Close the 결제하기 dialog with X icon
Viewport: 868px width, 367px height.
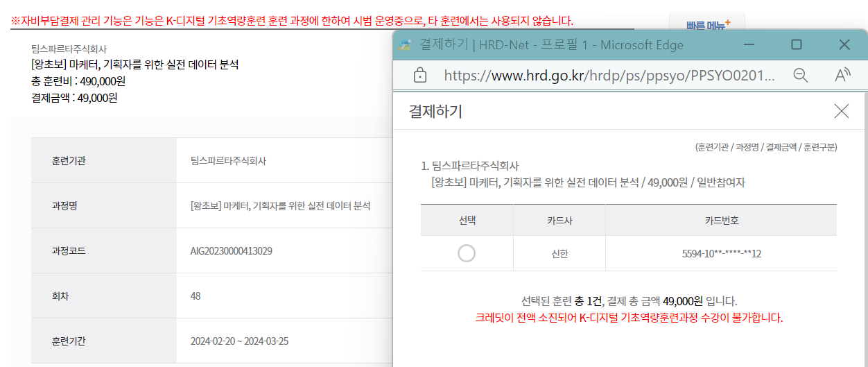pos(842,111)
